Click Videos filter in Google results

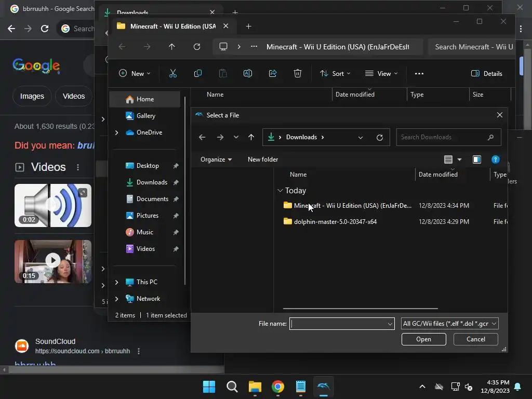pyautogui.click(x=74, y=96)
